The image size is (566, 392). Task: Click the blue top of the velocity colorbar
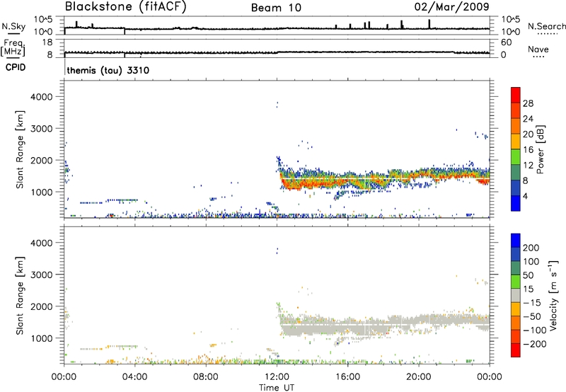pos(516,241)
